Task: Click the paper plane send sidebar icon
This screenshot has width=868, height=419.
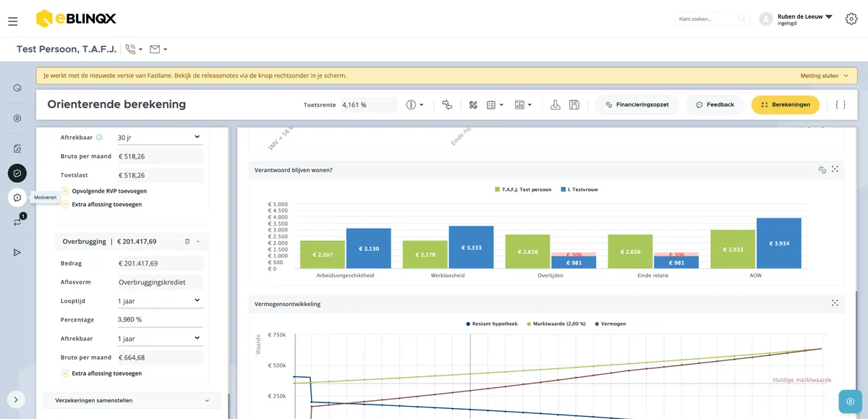Action: click(17, 253)
